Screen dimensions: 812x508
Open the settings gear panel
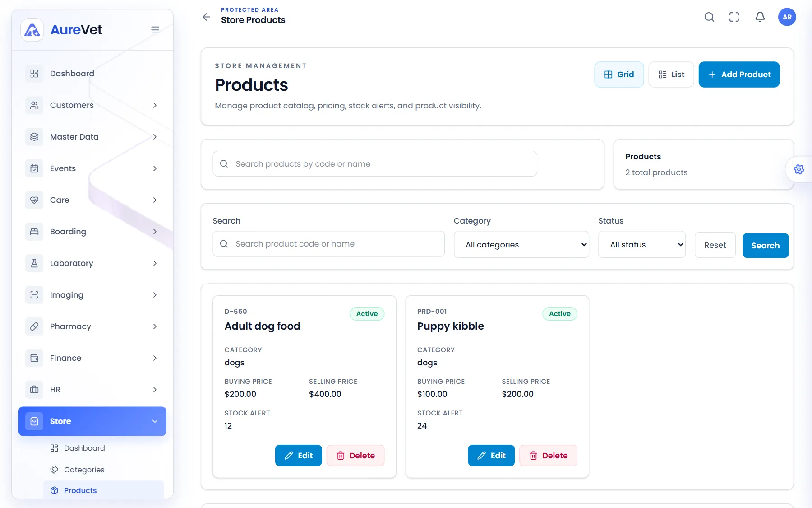799,169
